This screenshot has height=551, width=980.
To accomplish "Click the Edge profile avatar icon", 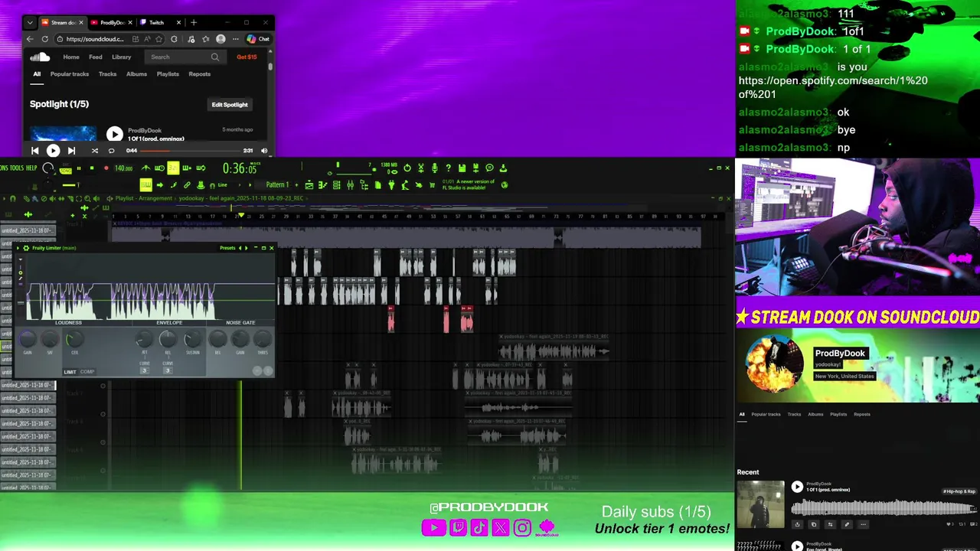I will click(x=220, y=39).
